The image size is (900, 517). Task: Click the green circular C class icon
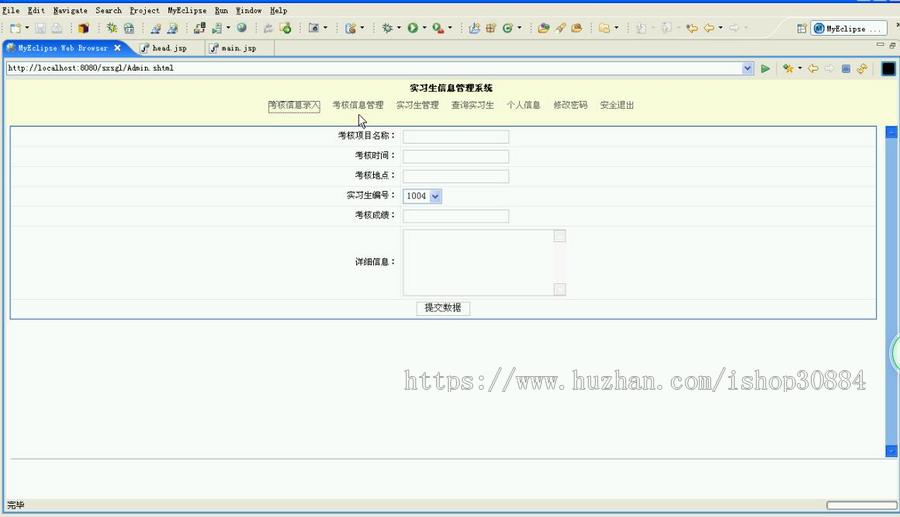click(x=507, y=28)
